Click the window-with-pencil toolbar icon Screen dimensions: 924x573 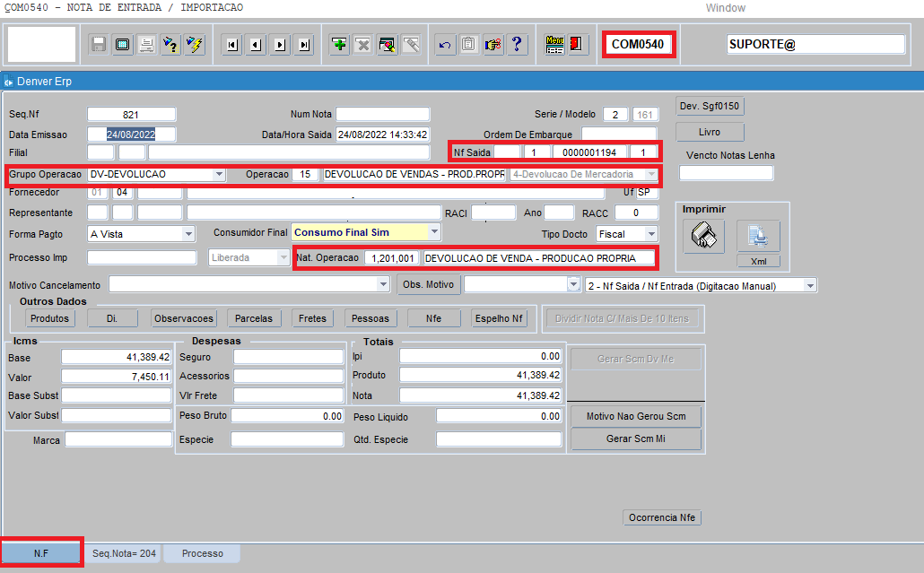pos(388,45)
